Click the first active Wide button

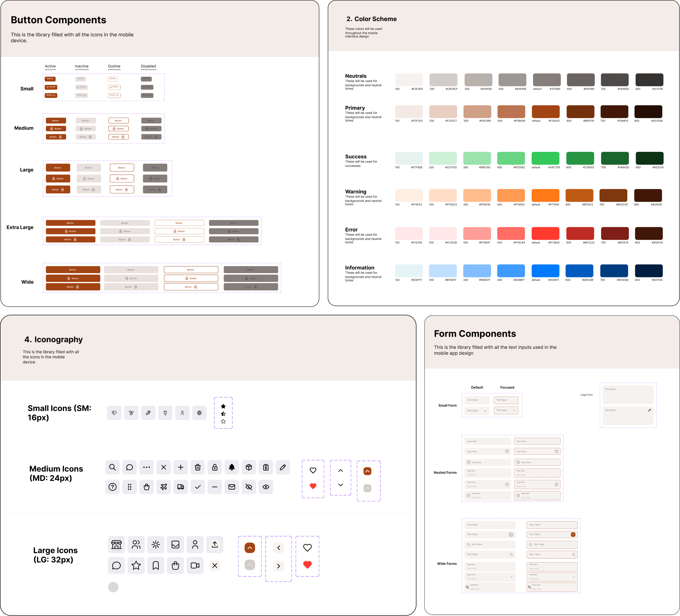tap(73, 270)
